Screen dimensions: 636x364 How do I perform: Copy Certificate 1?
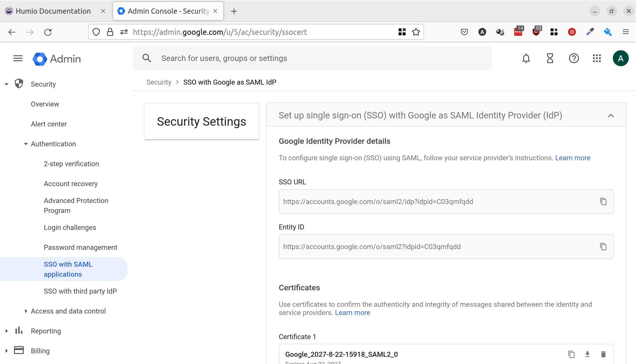[x=571, y=354]
